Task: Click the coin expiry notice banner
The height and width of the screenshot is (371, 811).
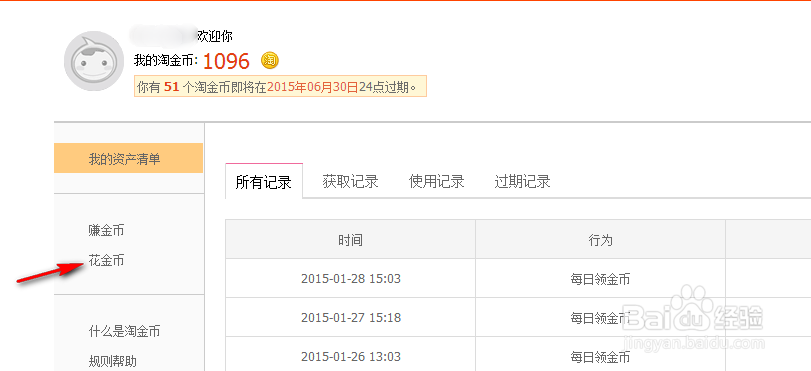Action: [x=280, y=87]
